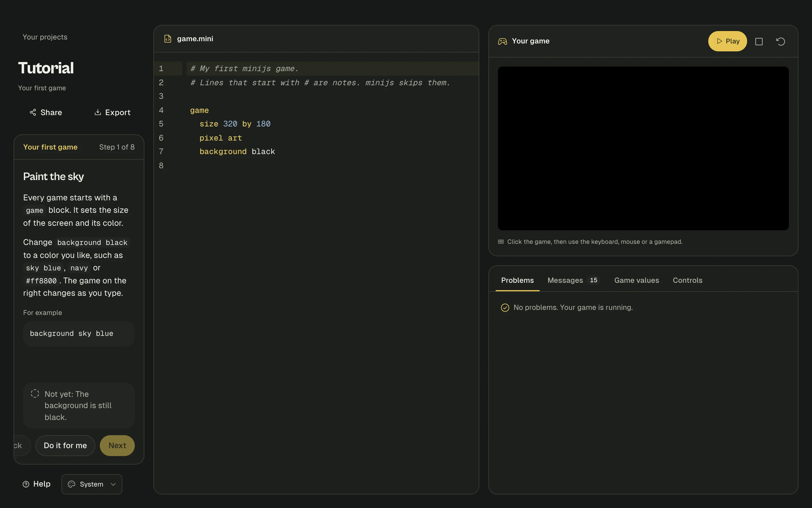The image size is (812, 508).
Task: Click the Export download icon
Action: (x=98, y=112)
